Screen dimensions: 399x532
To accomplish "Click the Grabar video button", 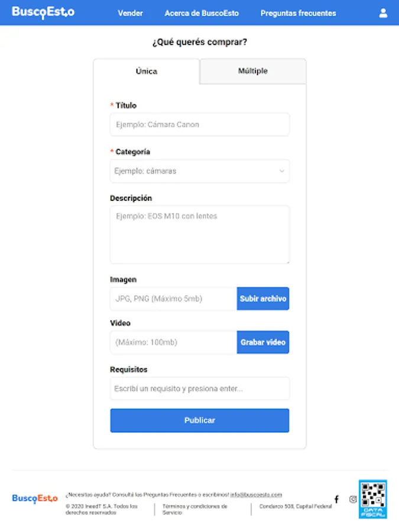I will coord(263,342).
